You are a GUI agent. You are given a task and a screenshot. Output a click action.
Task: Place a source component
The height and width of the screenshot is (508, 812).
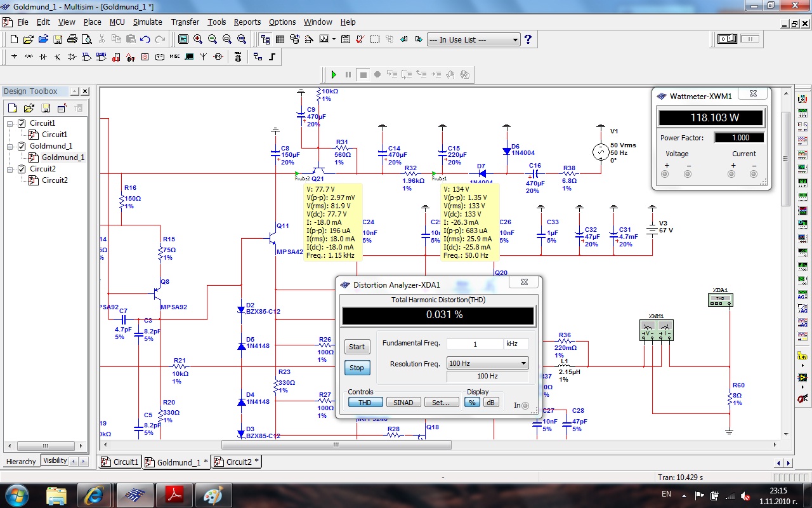point(14,57)
